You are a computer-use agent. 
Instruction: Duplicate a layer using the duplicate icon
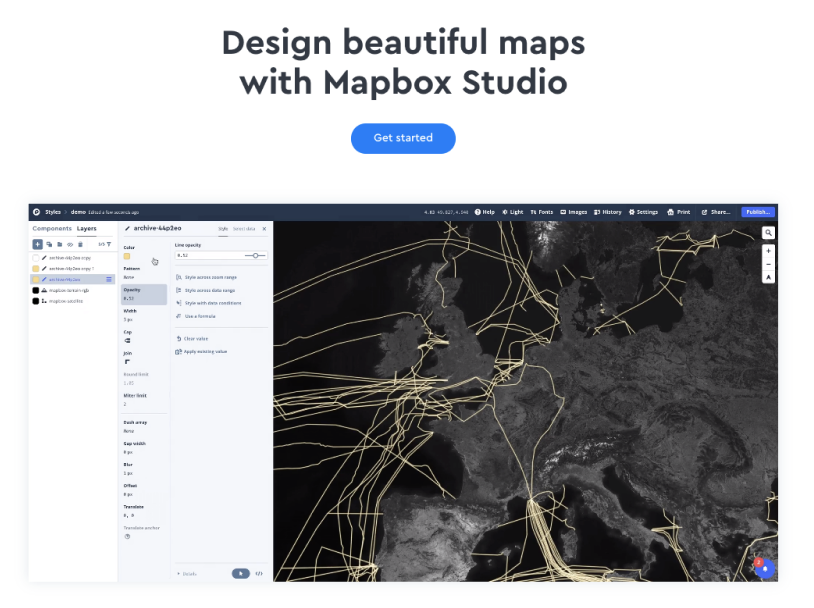click(48, 243)
